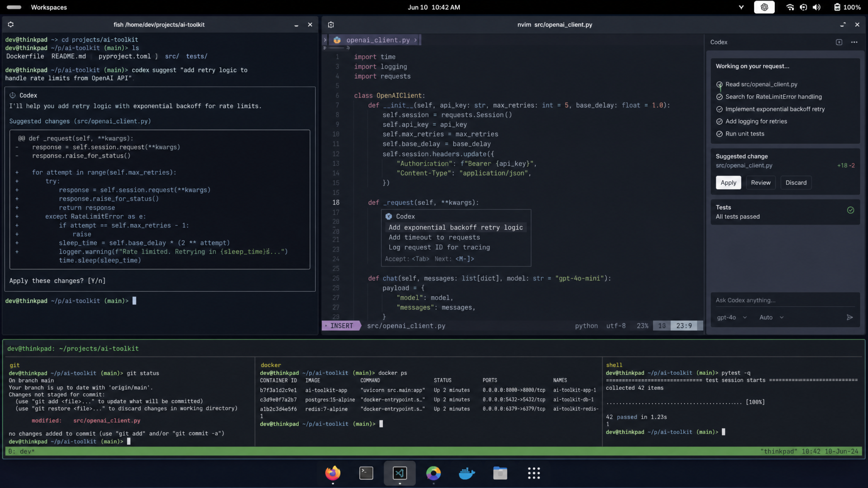Click the headset icon in system tray
Screen dimensions: 868x488
pos(803,7)
